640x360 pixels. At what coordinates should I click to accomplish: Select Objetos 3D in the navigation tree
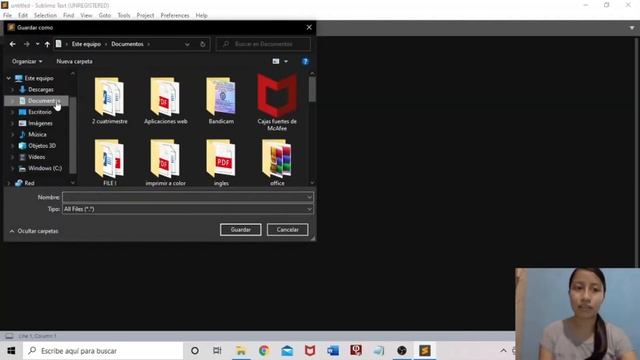click(x=42, y=146)
